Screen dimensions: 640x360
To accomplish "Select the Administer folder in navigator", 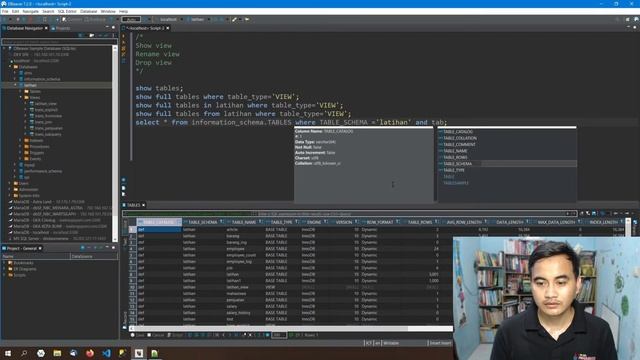I will (28, 189).
